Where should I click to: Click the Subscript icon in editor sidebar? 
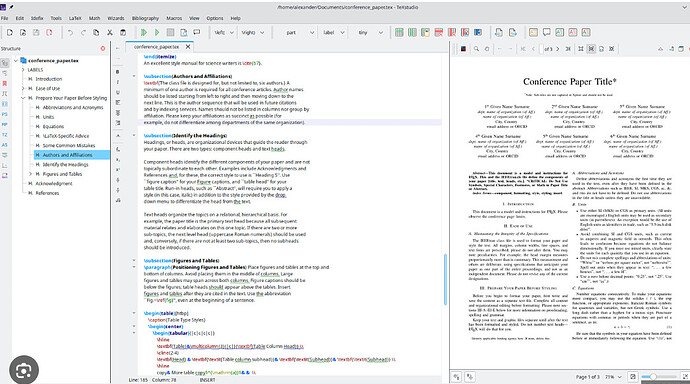pyautogui.click(x=117, y=160)
